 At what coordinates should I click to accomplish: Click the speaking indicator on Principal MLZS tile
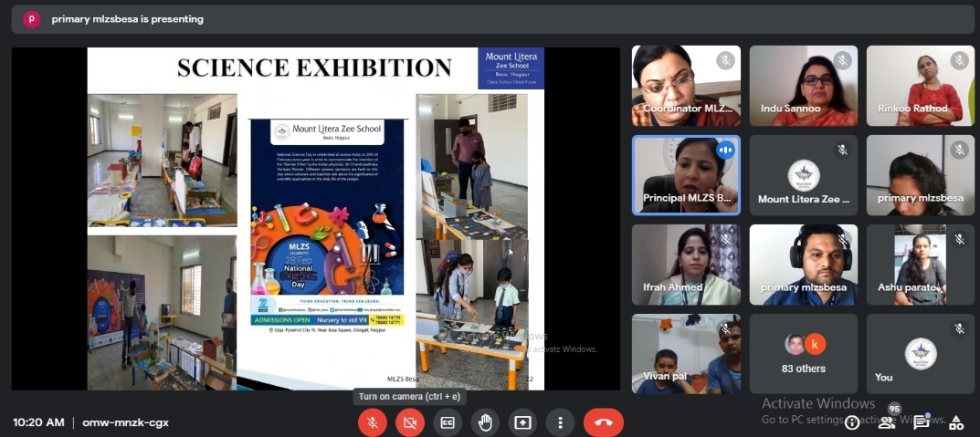(x=725, y=151)
